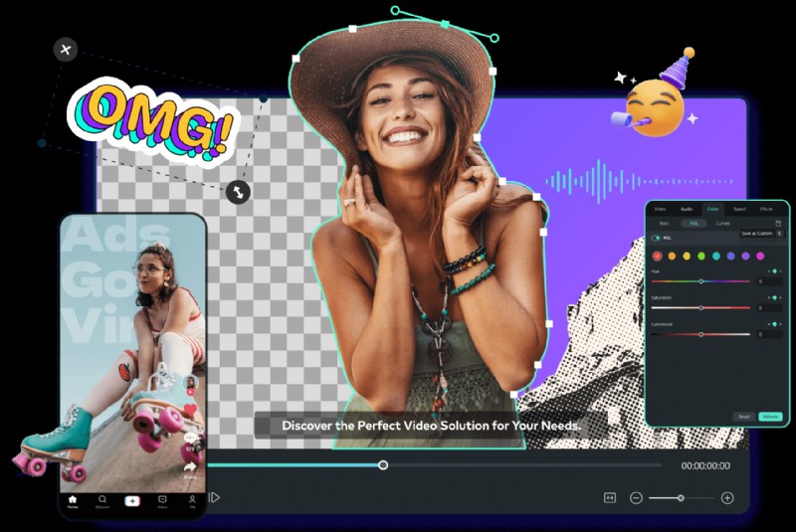This screenshot has width=796, height=532.
Task: Click the Hue value field
Action: pyautogui.click(x=769, y=281)
